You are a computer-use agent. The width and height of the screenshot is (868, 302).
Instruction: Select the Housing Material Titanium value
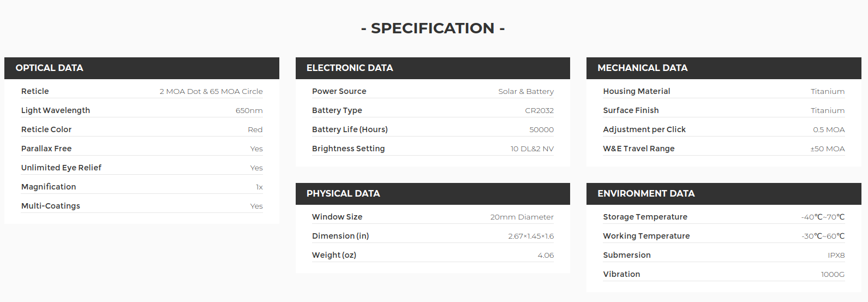pyautogui.click(x=828, y=91)
